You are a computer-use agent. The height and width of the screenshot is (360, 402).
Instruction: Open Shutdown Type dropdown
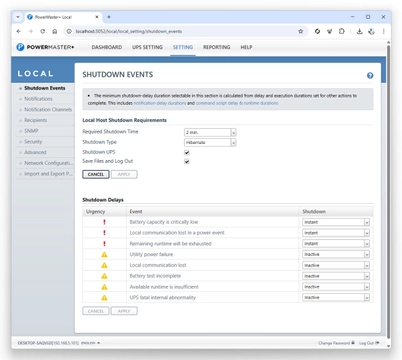[210, 142]
